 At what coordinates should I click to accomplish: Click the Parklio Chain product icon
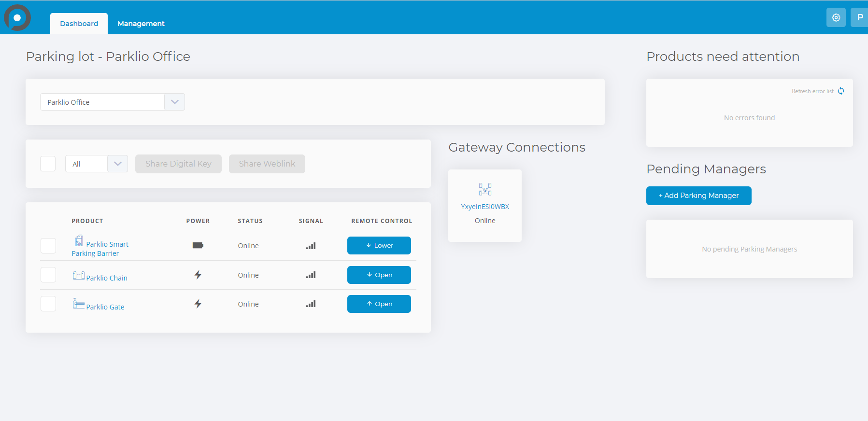[79, 275]
